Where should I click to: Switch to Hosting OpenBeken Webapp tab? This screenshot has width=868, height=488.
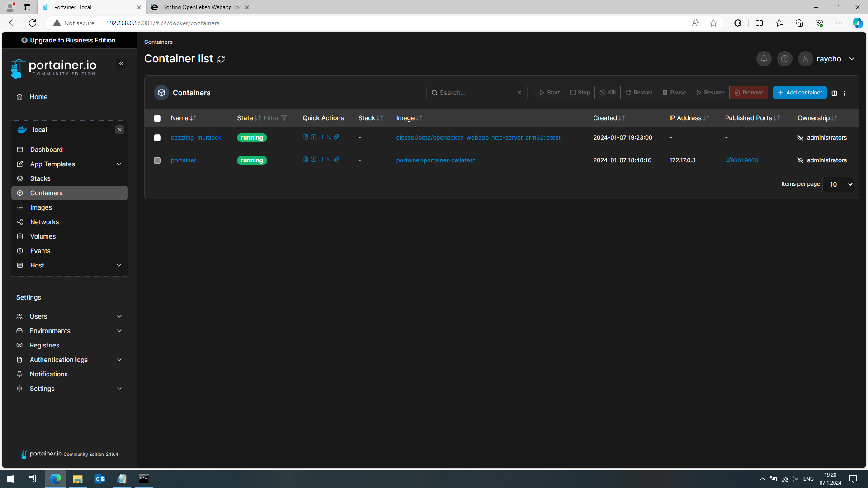tap(200, 7)
